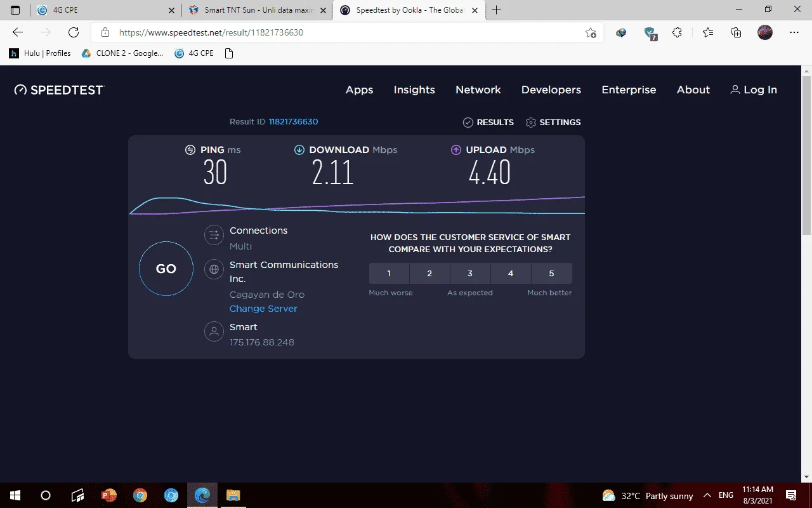812x508 pixels.
Task: View site information lock icon
Action: pyautogui.click(x=105, y=32)
